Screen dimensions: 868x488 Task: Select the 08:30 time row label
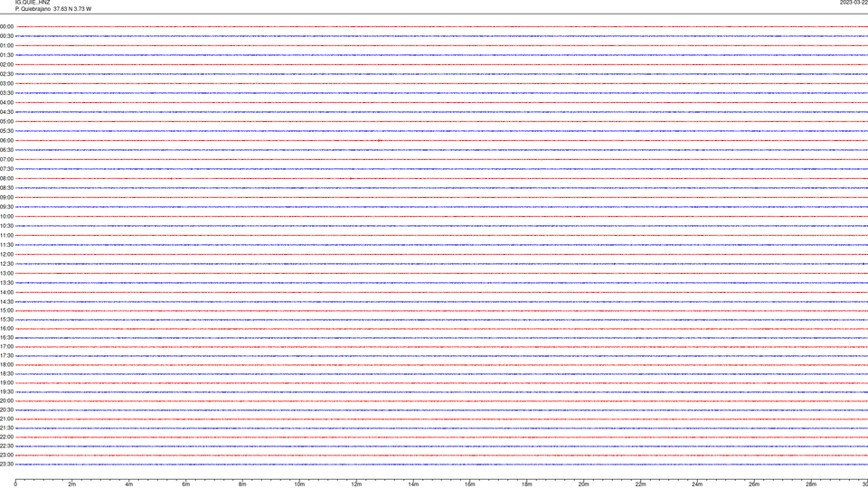[6, 188]
